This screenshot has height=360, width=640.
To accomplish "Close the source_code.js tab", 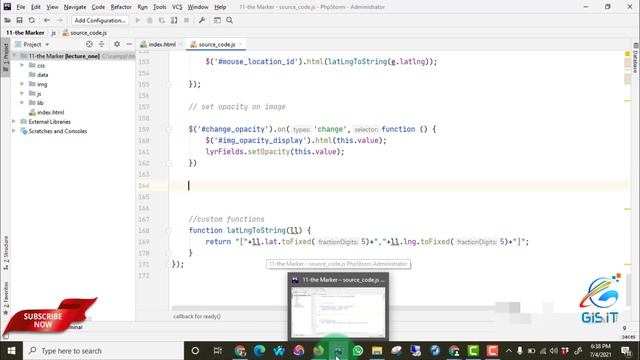I will 241,44.
